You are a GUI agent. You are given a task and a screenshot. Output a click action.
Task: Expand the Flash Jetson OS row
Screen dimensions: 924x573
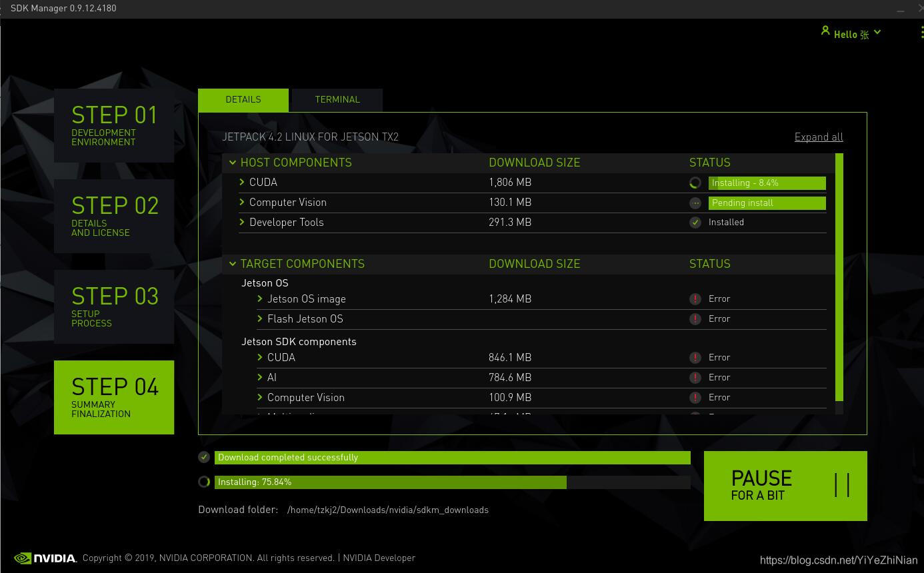click(260, 318)
